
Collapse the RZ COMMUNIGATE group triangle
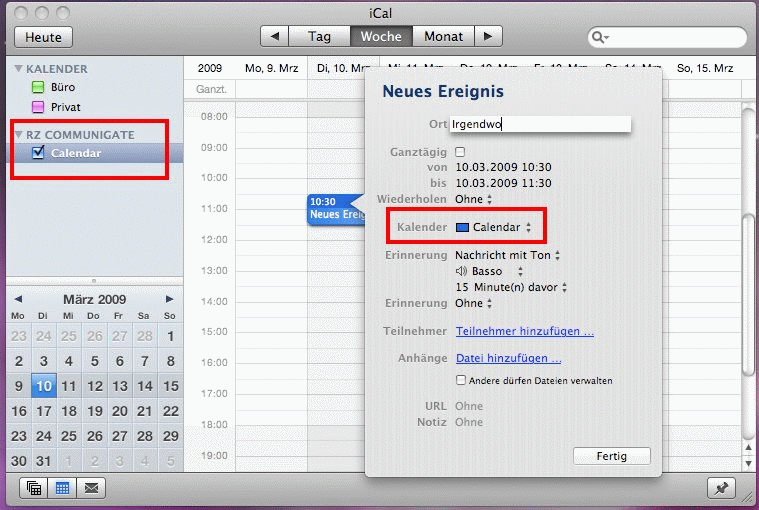18,135
